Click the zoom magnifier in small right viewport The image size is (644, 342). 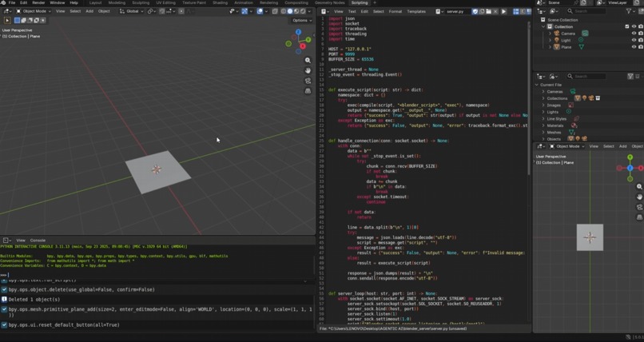coord(639,187)
